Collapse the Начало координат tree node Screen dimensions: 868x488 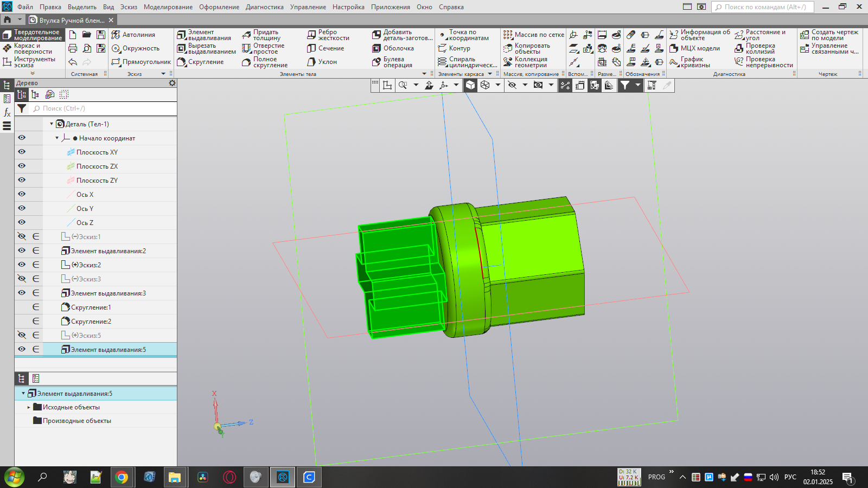coord(57,138)
